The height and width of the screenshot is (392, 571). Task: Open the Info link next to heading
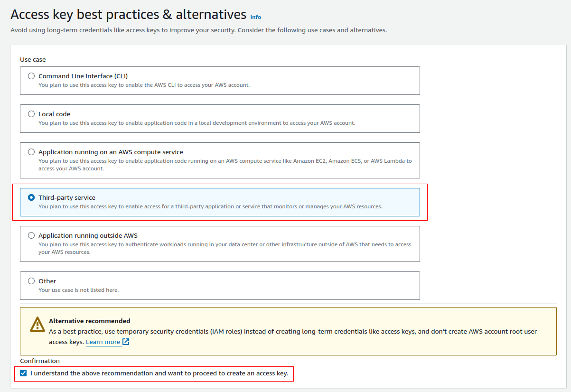[x=255, y=17]
